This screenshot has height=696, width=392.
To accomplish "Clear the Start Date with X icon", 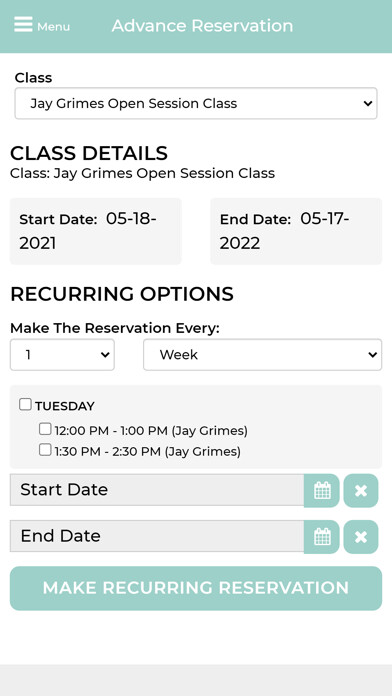I will 361,490.
